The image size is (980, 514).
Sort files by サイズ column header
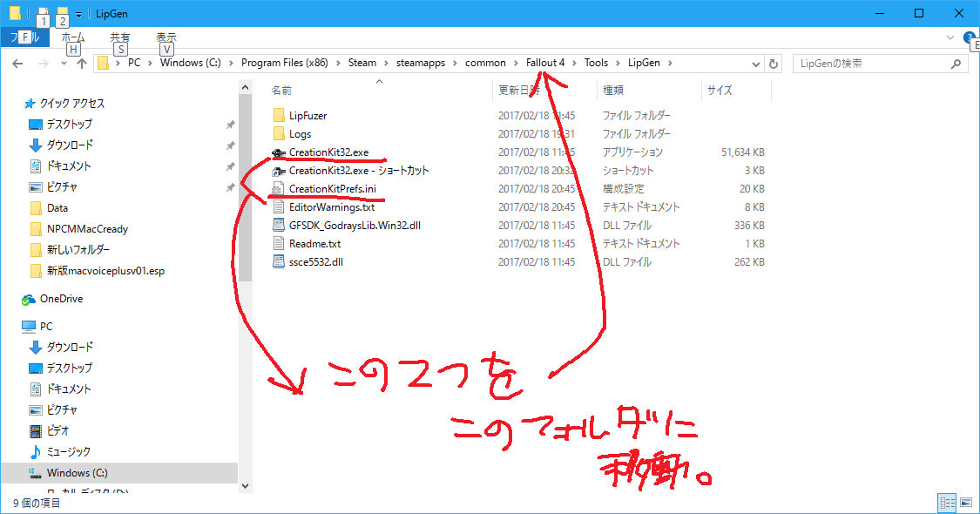720,91
